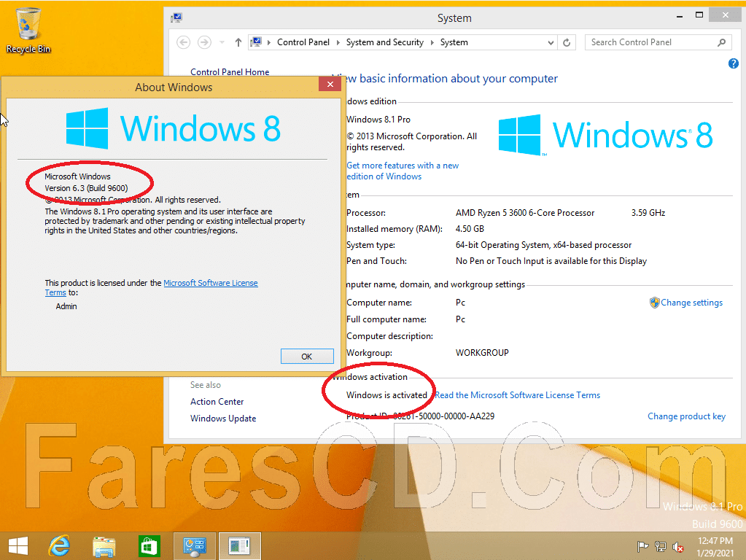Launch Internet Explorer from the taskbar
Image resolution: width=746 pixels, height=560 pixels.
tap(59, 545)
